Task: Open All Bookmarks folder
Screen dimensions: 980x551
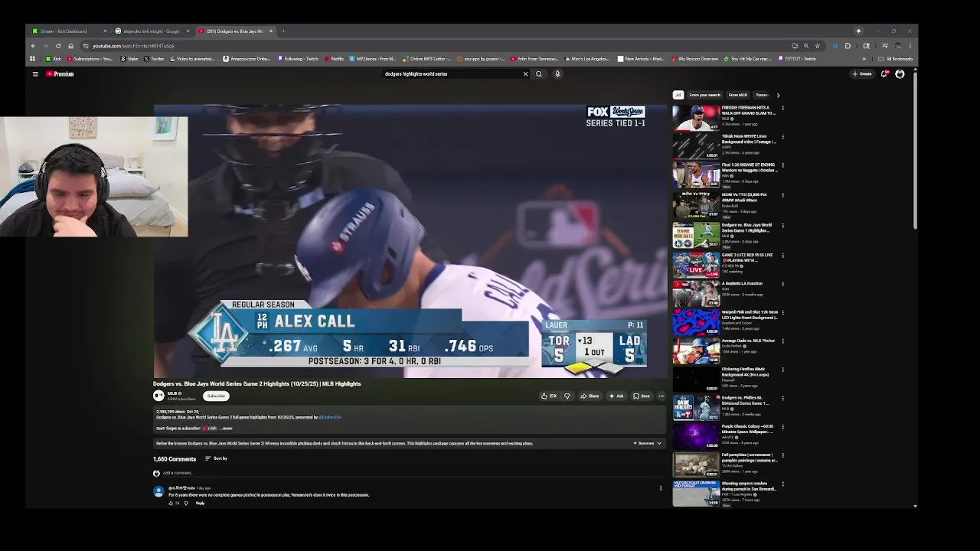Action: coord(895,59)
